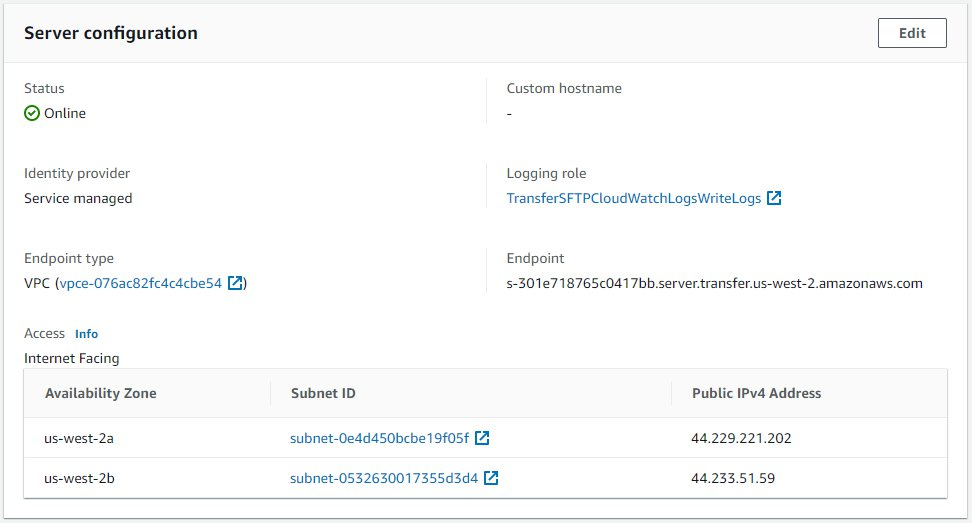
Task: Click the us-west-2b availability zone cell
Action: (x=79, y=478)
